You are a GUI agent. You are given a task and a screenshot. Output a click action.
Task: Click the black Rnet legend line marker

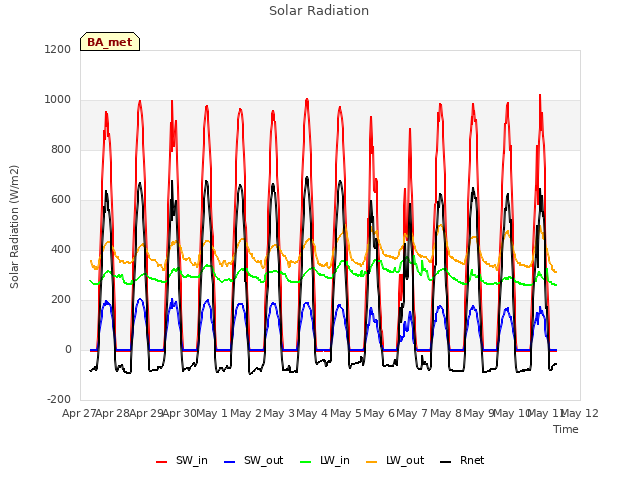[x=446, y=462]
